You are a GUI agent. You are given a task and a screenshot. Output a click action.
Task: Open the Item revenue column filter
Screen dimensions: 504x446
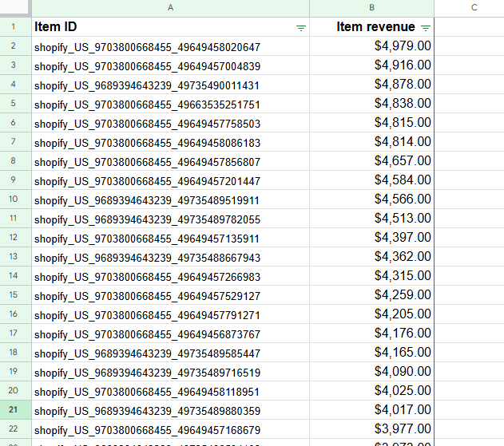coord(425,27)
